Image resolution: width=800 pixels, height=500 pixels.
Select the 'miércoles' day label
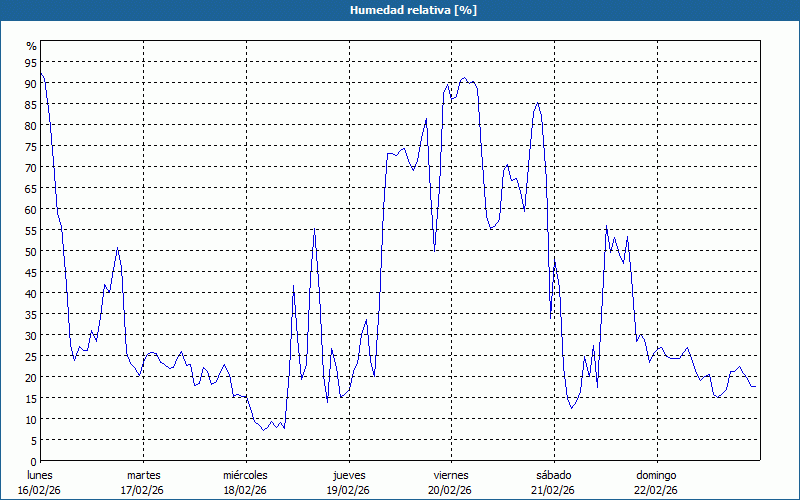tap(245, 475)
